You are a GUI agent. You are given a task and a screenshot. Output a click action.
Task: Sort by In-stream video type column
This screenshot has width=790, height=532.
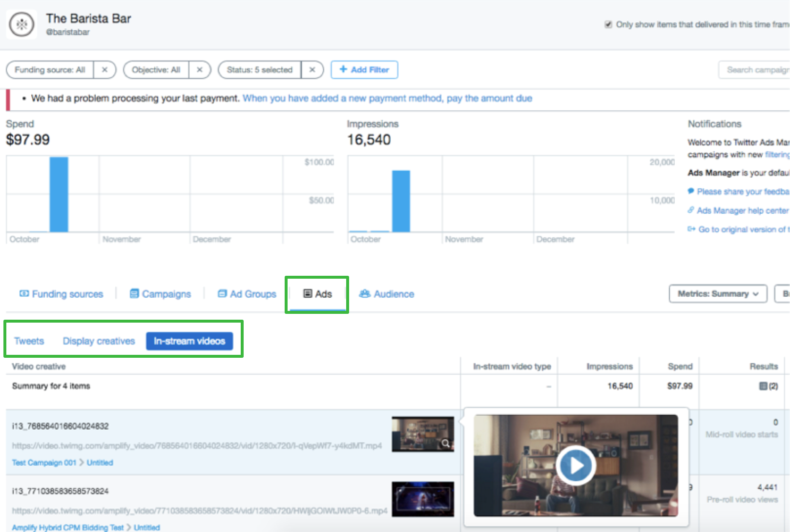[512, 367]
